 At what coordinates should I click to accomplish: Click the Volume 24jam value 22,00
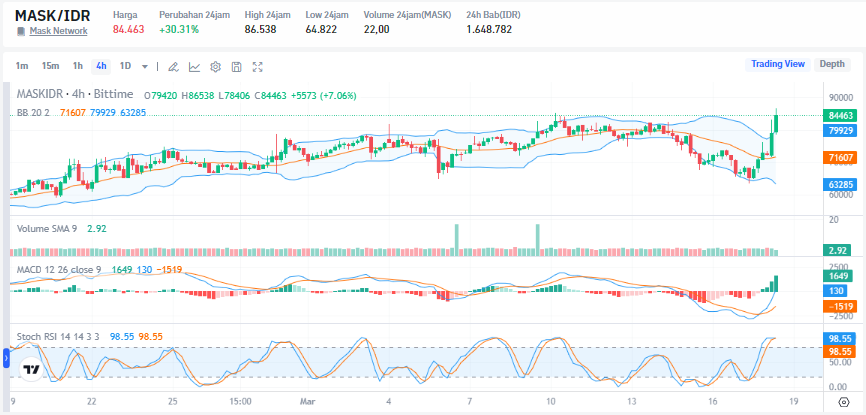(x=377, y=29)
